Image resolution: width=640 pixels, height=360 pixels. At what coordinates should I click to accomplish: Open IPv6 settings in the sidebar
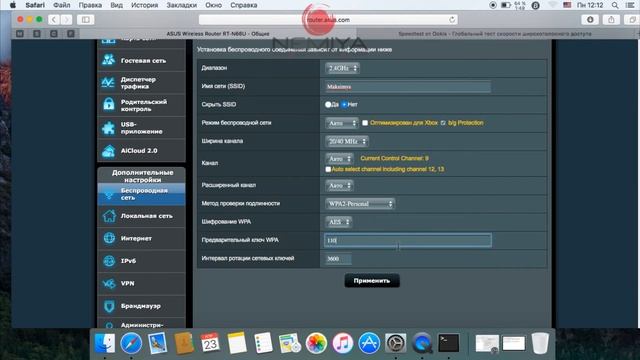[x=141, y=260]
